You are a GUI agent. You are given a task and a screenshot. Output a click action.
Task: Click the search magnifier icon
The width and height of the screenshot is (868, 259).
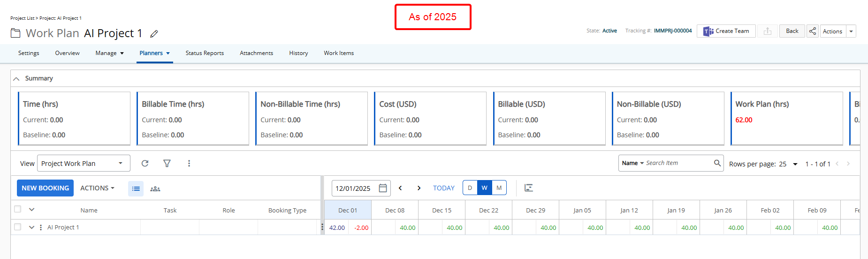717,163
